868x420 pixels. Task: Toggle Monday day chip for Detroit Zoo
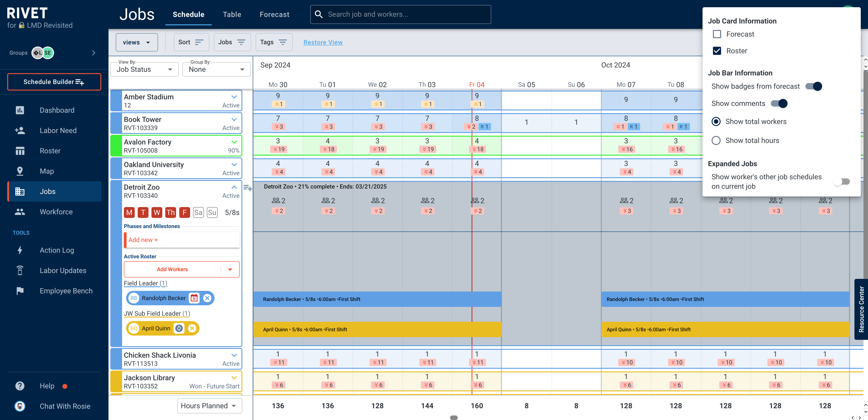tap(129, 212)
